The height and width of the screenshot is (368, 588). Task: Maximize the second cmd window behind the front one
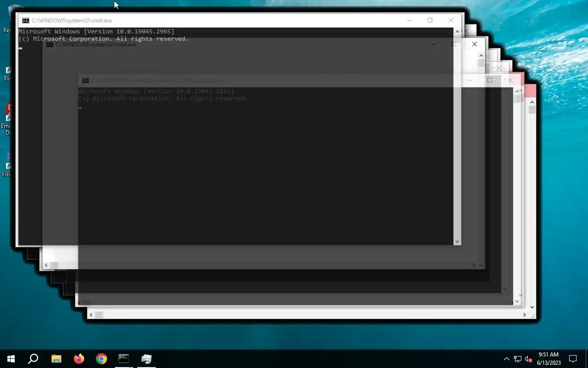click(x=454, y=45)
